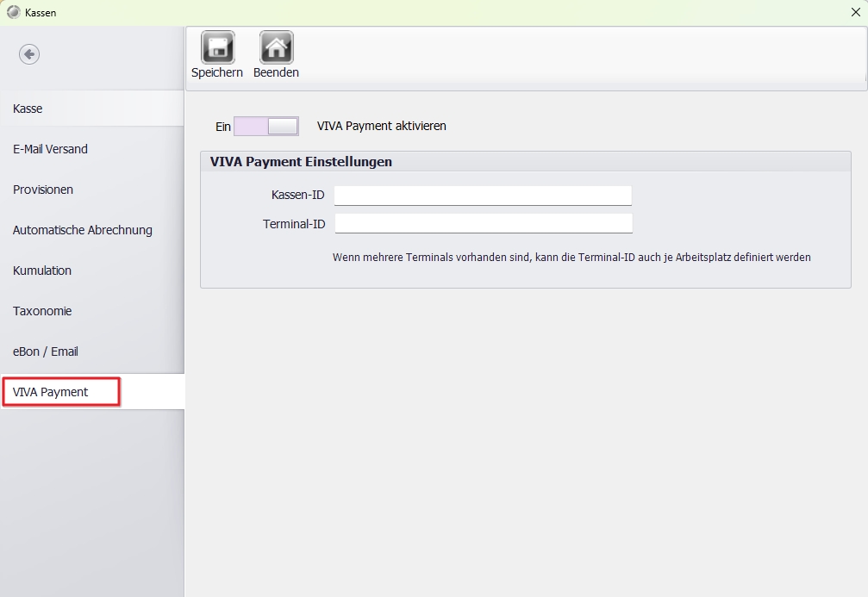Open eBon / Email settings

pyautogui.click(x=46, y=351)
